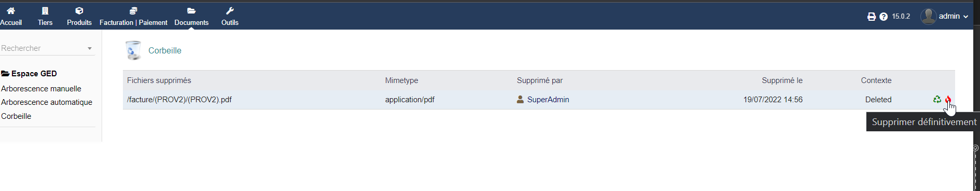
Task: Click the /facture/(PROV2)/(PROV2).pdf file entry
Action: point(179,100)
